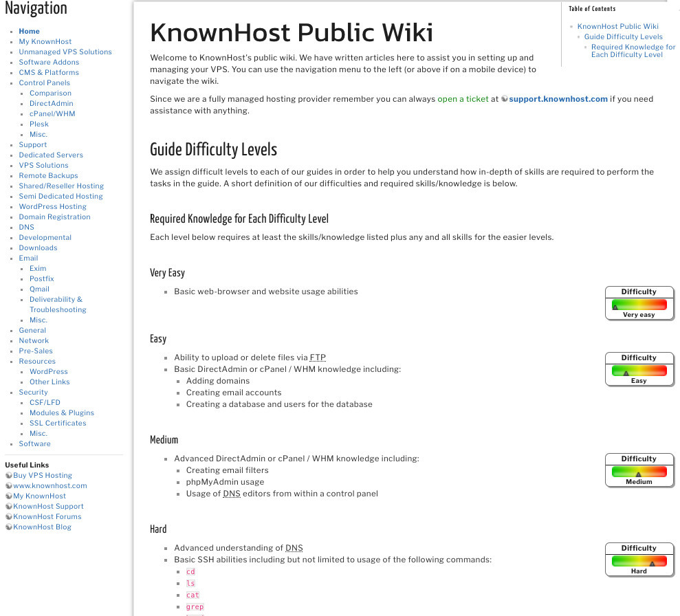
Task: Open Resources navigation link
Action: point(37,362)
